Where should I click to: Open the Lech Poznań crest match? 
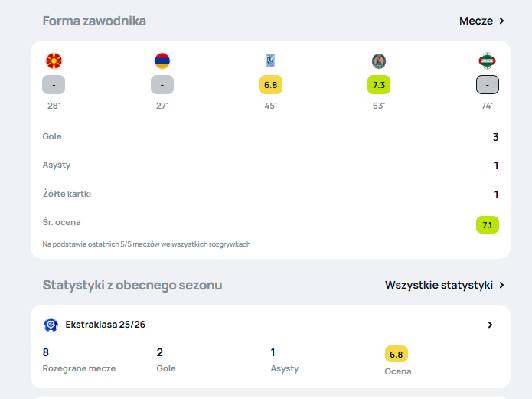coord(270,61)
